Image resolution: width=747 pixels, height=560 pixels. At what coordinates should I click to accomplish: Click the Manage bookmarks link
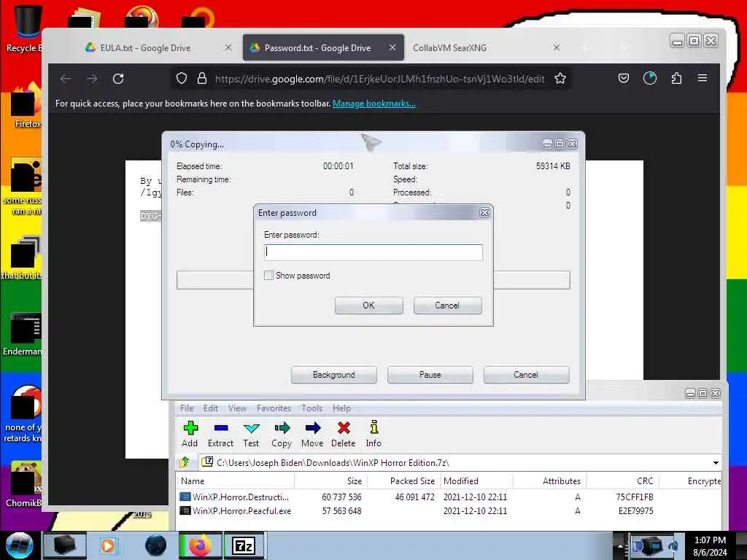tap(374, 104)
